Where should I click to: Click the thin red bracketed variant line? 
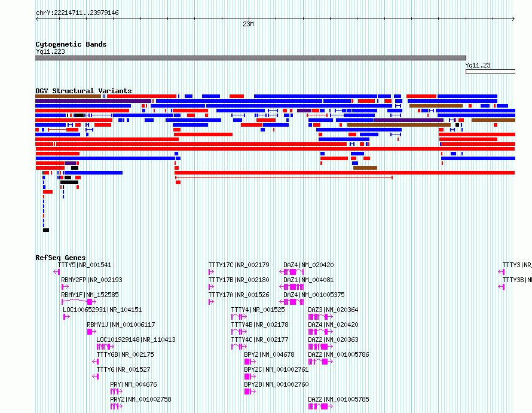click(284, 178)
